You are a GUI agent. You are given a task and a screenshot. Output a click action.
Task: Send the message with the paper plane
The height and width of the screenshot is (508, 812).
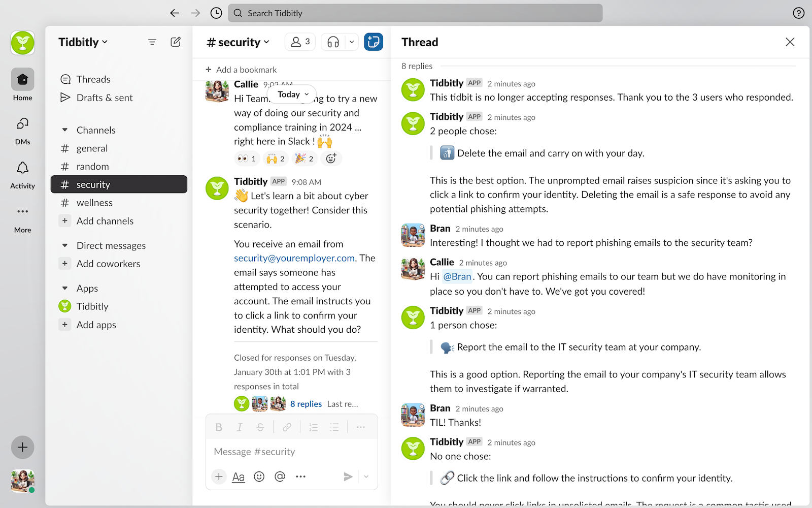(348, 477)
